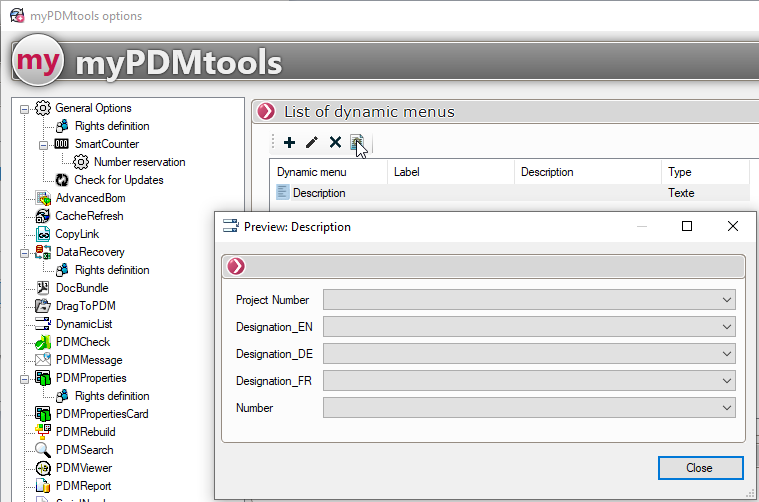
Task: Select the Description row in the list
Action: (319, 193)
